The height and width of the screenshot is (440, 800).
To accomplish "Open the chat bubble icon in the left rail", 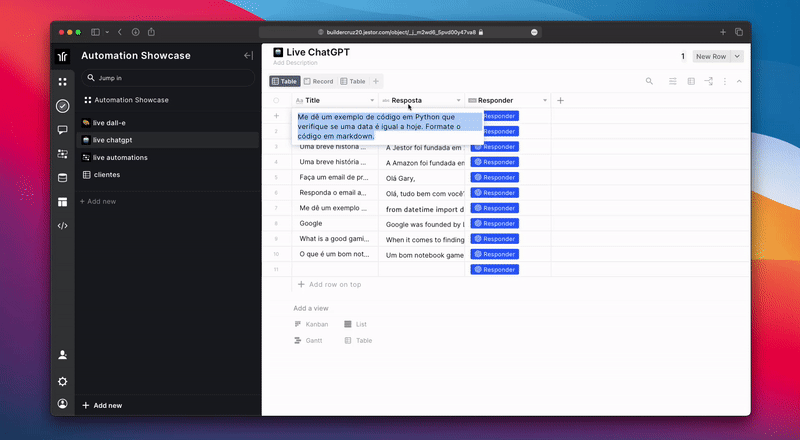I will coord(62,130).
